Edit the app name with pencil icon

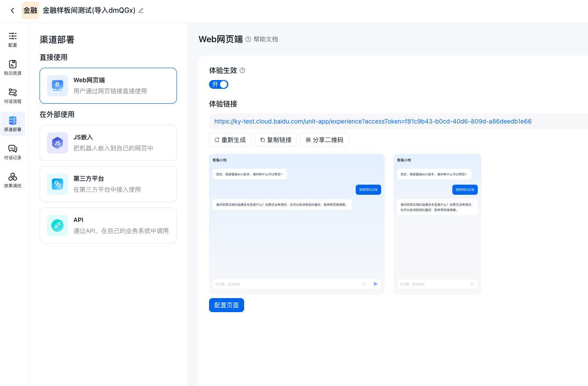coord(141,11)
